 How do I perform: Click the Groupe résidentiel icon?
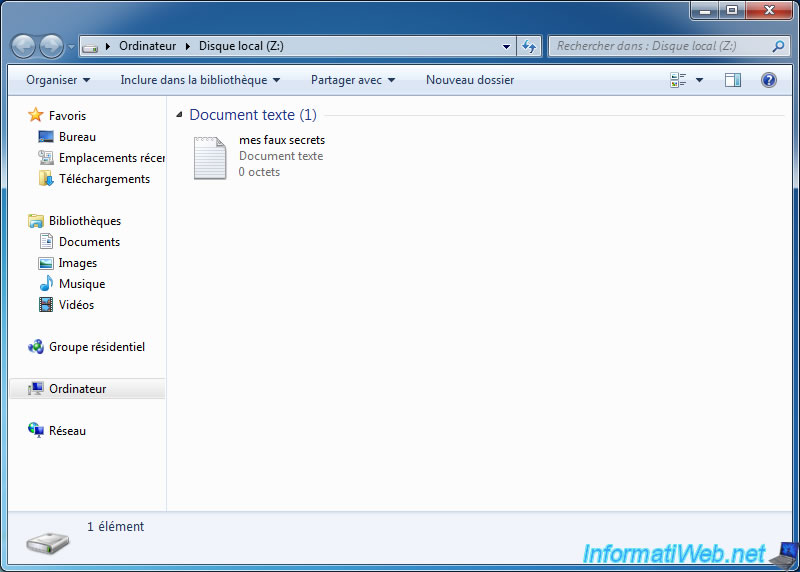click(36, 347)
